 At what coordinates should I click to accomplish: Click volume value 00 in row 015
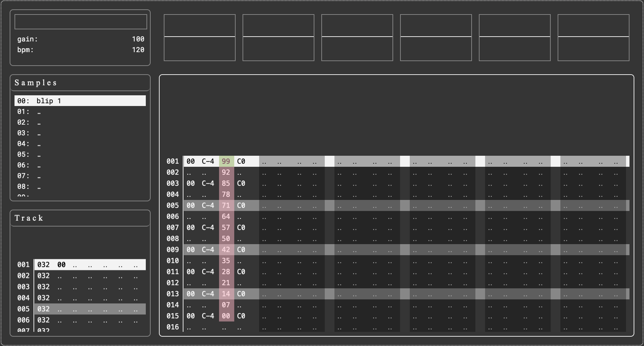point(226,316)
